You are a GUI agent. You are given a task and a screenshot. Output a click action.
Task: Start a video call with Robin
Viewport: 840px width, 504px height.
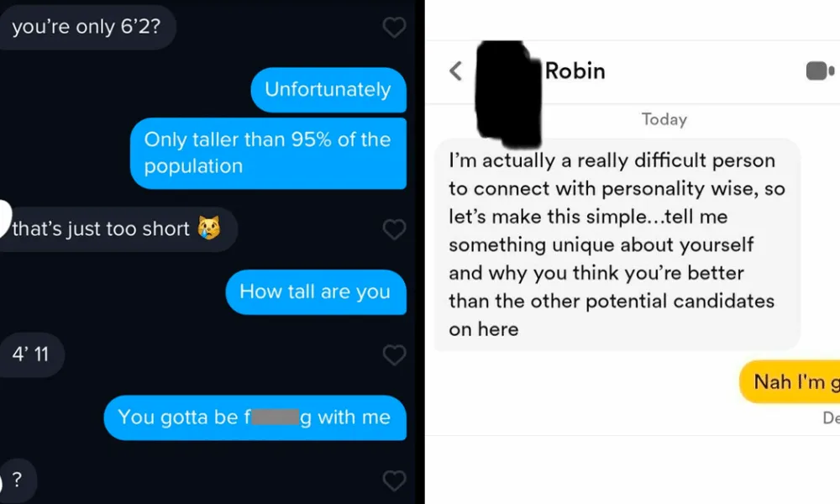(819, 71)
